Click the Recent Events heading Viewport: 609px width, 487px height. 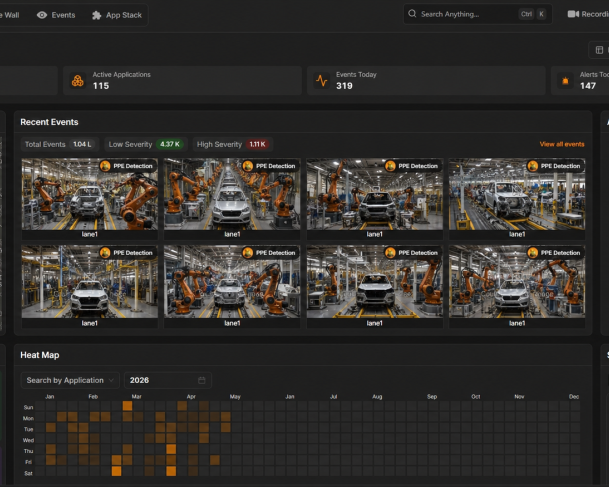pos(49,122)
